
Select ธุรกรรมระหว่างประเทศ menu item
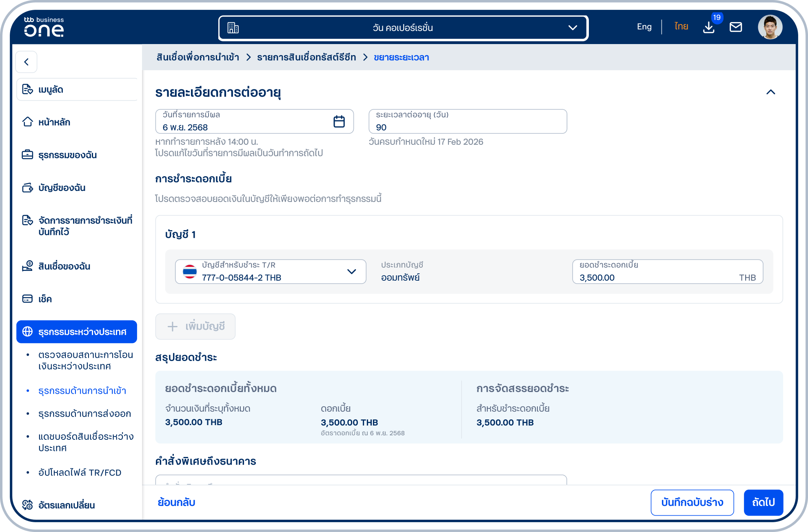77,332
